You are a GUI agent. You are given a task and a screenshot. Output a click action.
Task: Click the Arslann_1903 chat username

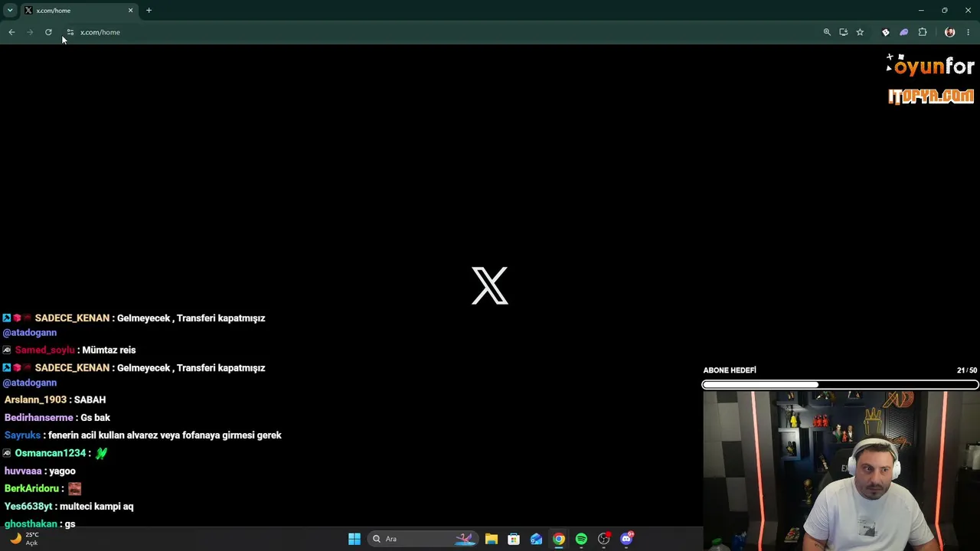tap(35, 399)
